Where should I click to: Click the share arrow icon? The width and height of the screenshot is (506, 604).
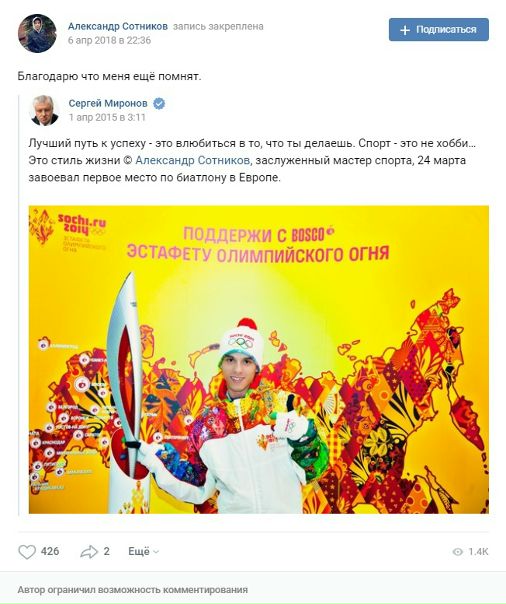pyautogui.click(x=89, y=552)
